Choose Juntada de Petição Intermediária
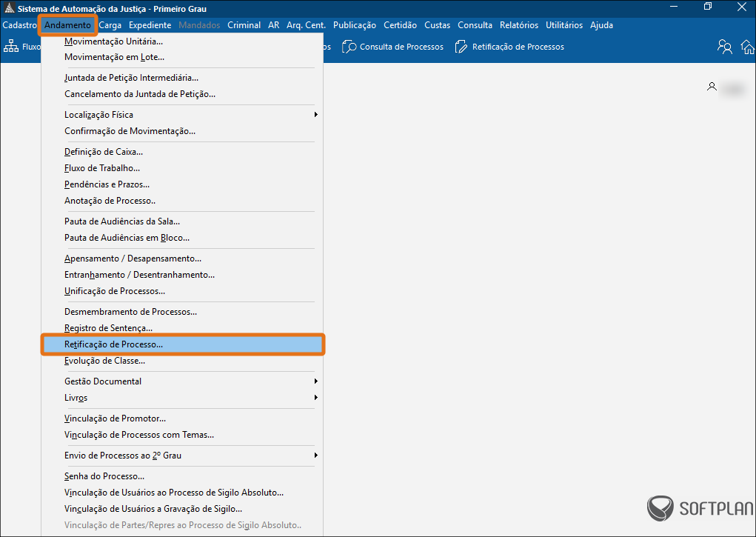Image resolution: width=756 pixels, height=537 pixels. coord(182,78)
